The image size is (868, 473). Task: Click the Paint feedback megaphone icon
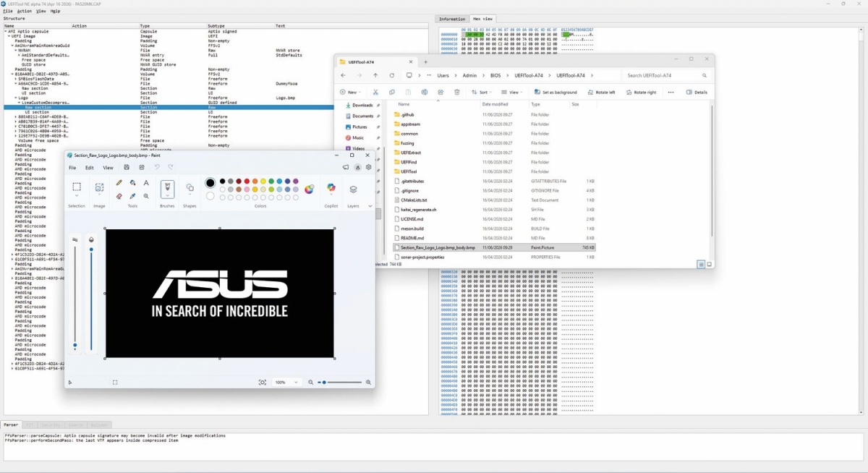[x=346, y=167]
